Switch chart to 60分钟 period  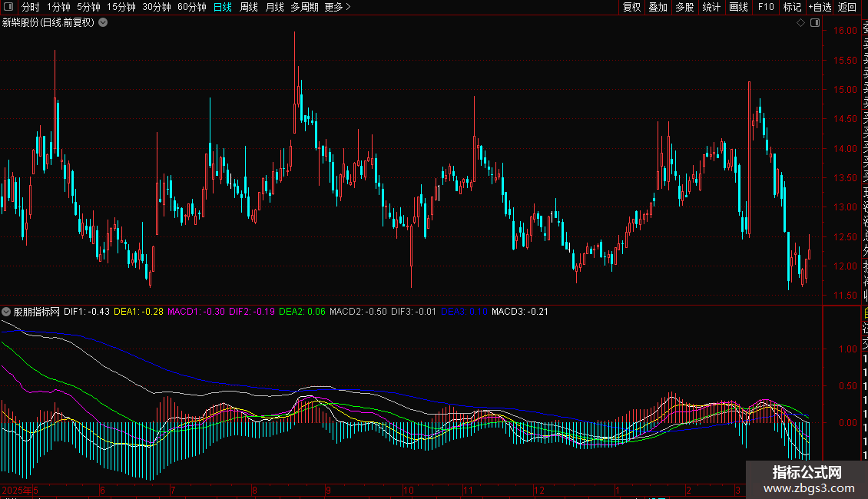[x=191, y=7]
